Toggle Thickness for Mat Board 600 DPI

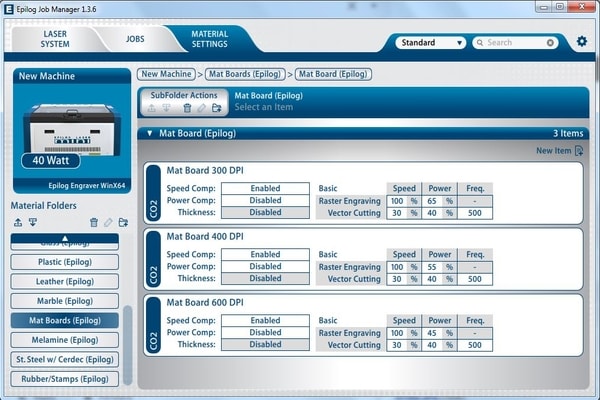point(265,344)
